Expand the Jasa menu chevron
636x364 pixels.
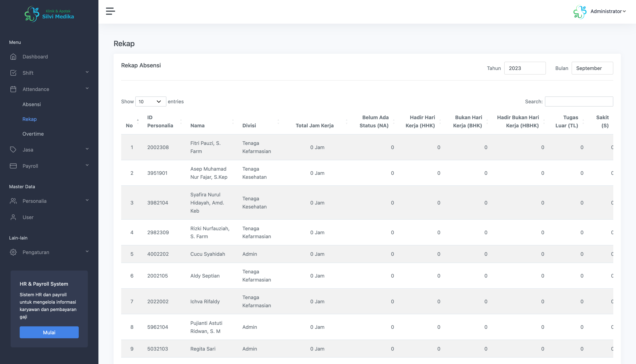(x=87, y=149)
